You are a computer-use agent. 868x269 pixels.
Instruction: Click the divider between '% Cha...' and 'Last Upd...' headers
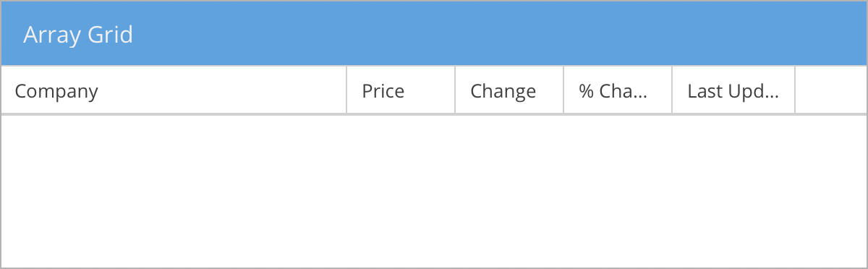coord(672,90)
